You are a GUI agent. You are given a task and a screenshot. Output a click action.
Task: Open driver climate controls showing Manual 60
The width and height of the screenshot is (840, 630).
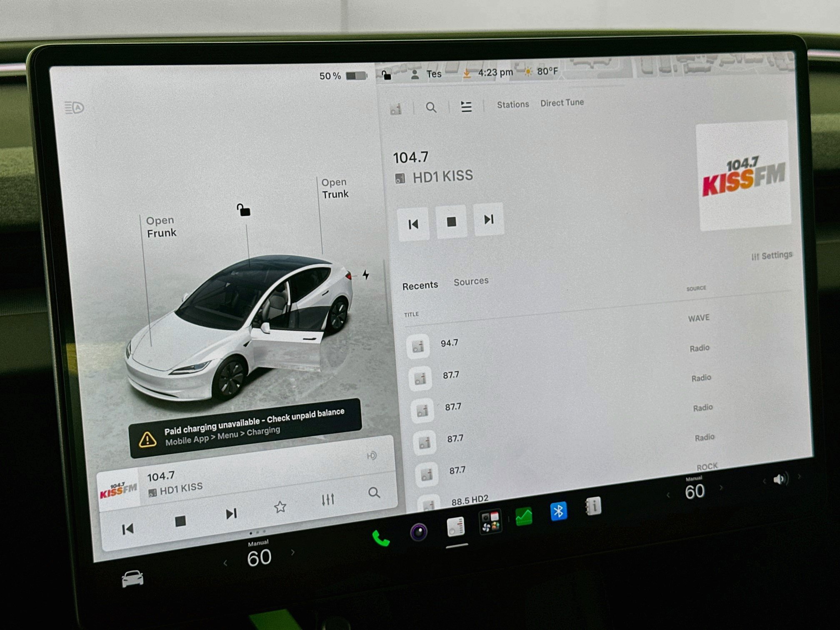[259, 554]
